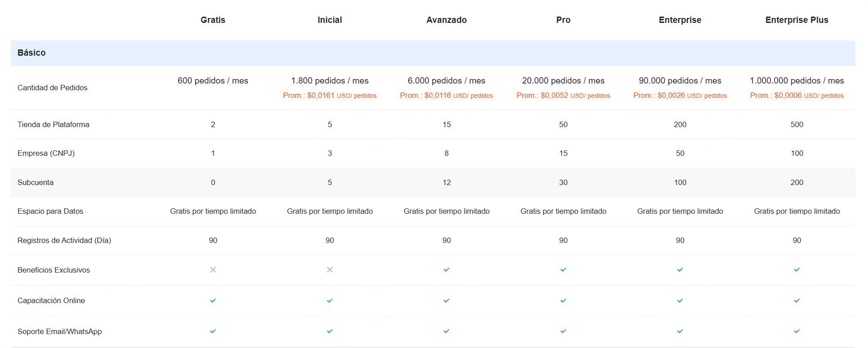Click Pro checkmark in Beneficios Exclusivos row
Image resolution: width=868 pixels, height=348 pixels.
[x=563, y=270]
